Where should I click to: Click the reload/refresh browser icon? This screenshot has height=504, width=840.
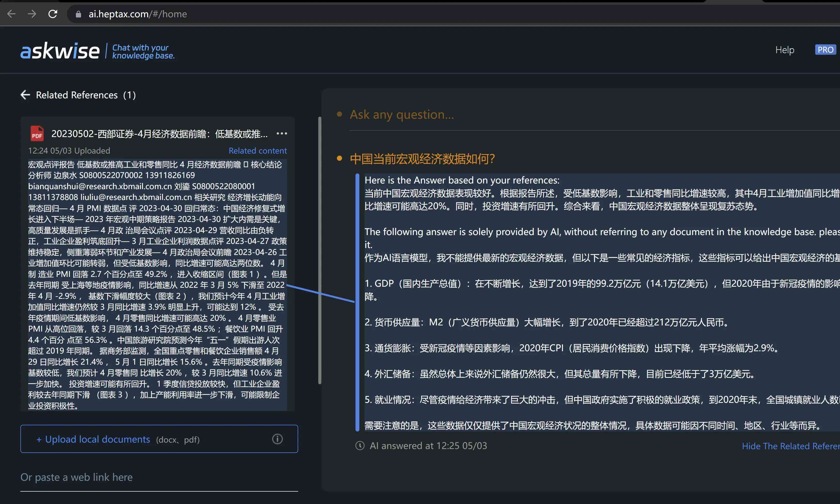[x=53, y=13]
